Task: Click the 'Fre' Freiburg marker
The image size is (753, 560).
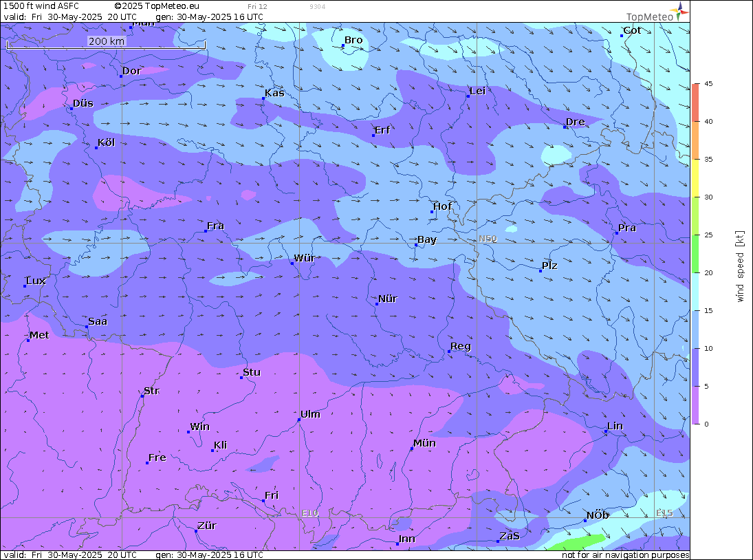Action: [147, 463]
